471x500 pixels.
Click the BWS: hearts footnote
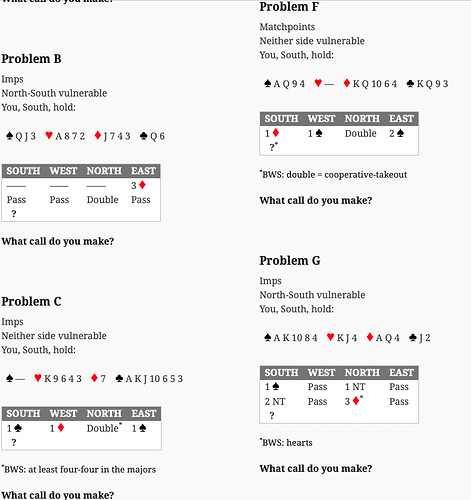(286, 443)
